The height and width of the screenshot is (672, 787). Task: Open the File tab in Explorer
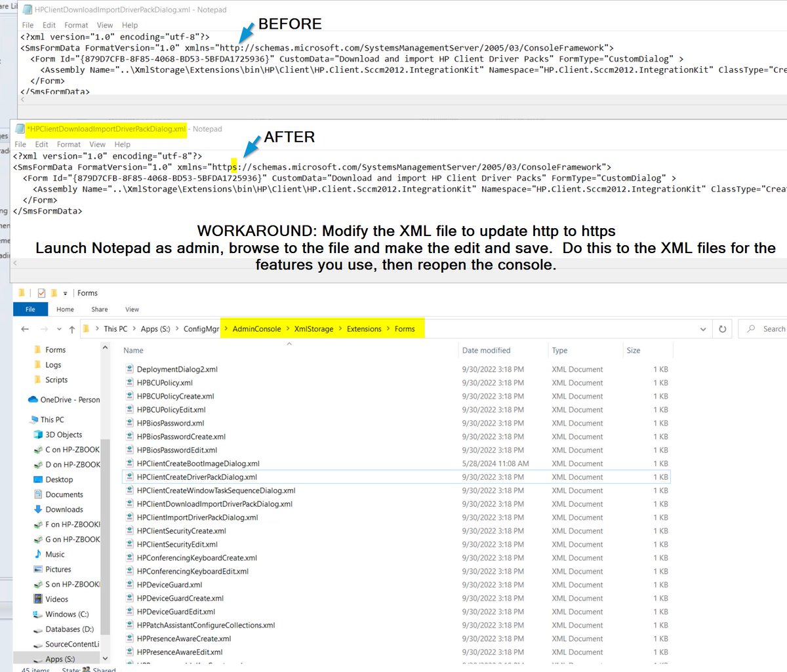[x=30, y=309]
